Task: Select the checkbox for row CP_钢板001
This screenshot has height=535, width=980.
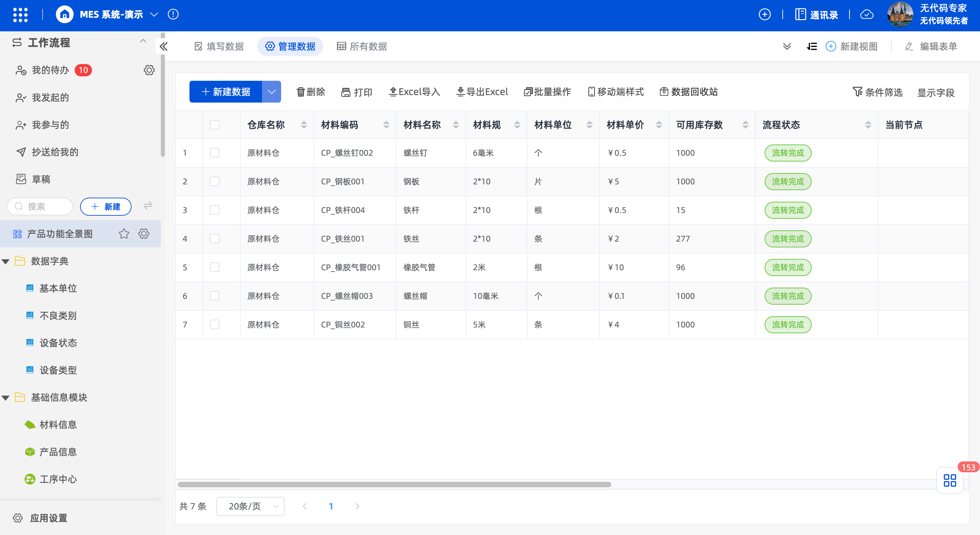Action: point(214,182)
